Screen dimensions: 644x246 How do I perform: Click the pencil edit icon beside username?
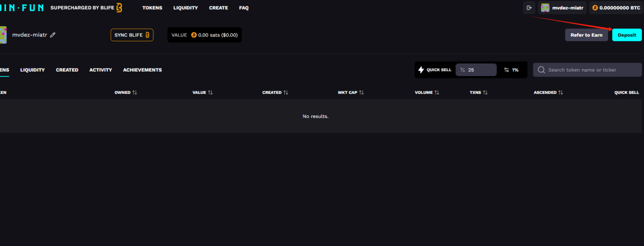(x=53, y=35)
